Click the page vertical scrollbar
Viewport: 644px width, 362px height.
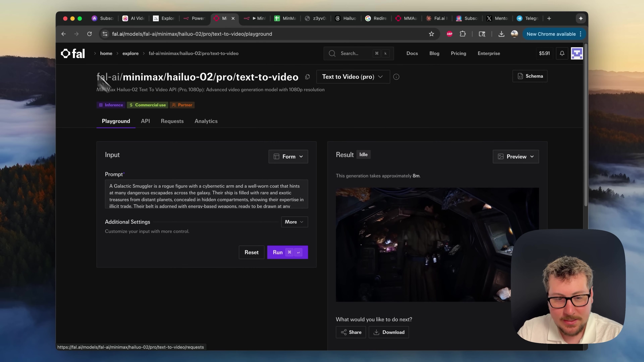585,125
